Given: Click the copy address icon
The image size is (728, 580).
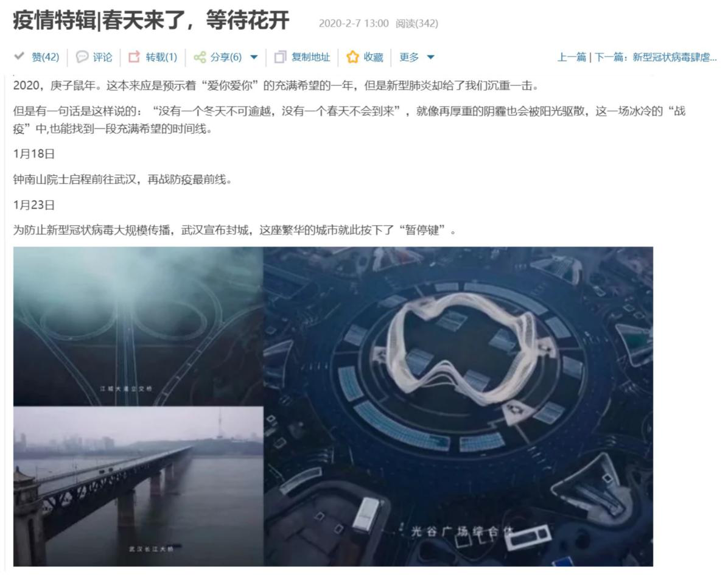Looking at the screenshot, I should tap(281, 57).
